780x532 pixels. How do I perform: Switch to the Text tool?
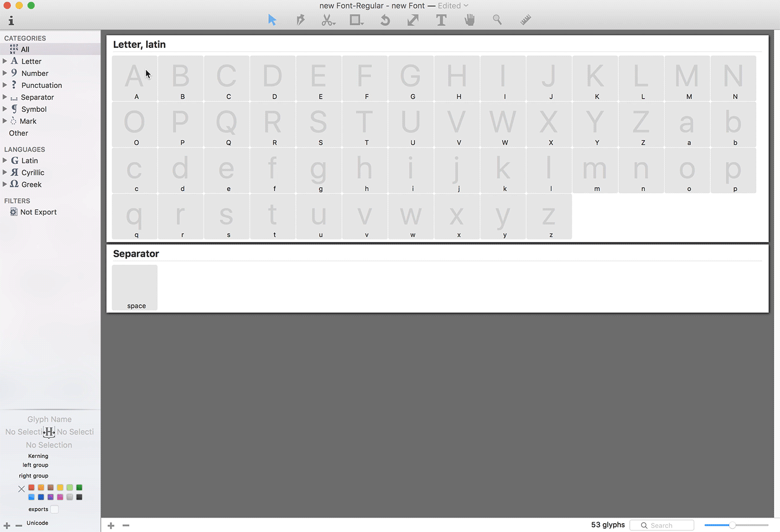[441, 20]
